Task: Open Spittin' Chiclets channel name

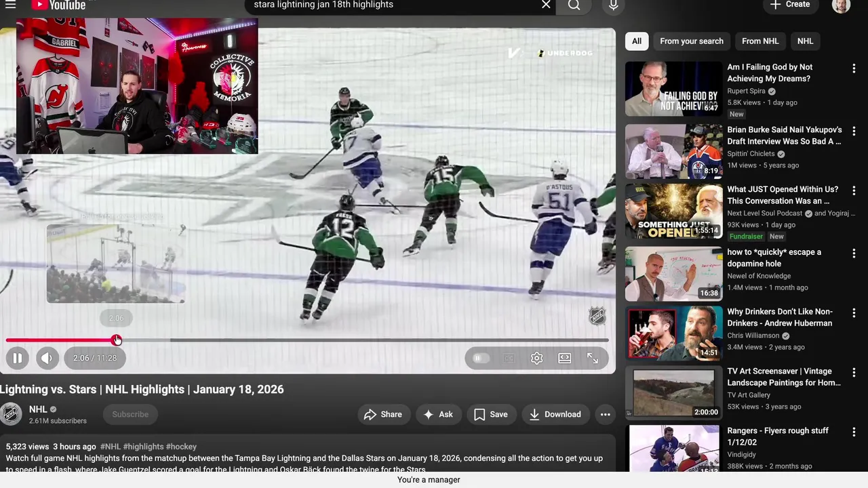Action: [751, 154]
